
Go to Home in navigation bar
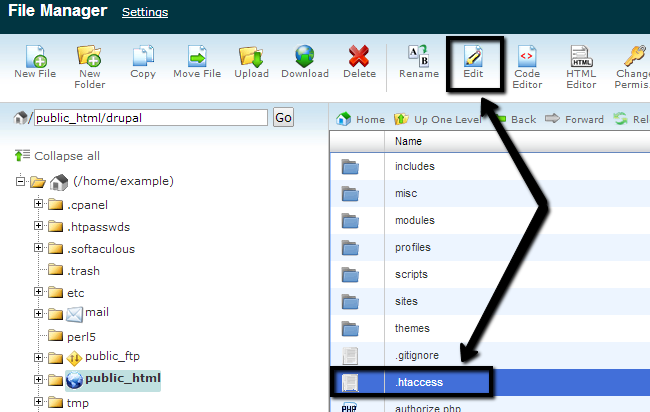(360, 119)
